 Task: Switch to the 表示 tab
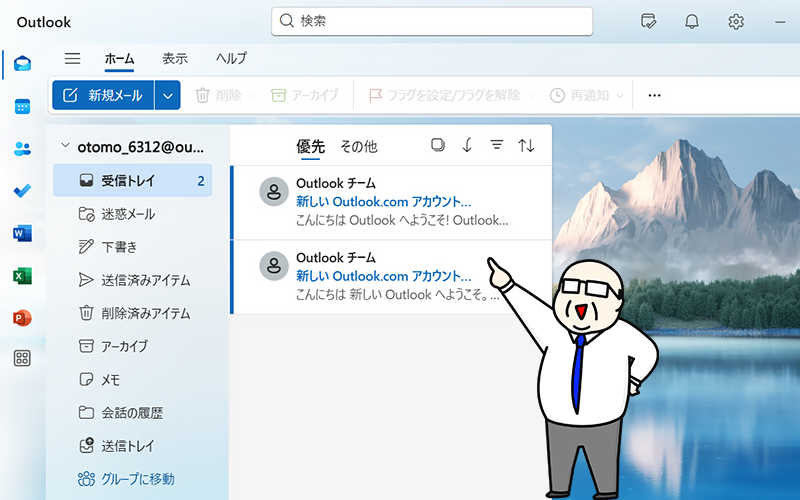[x=175, y=59]
